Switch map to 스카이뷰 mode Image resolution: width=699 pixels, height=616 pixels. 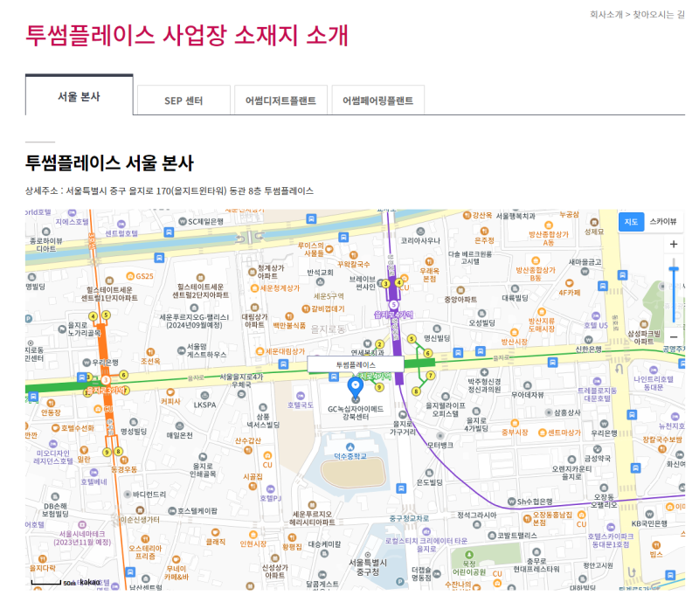(x=661, y=222)
